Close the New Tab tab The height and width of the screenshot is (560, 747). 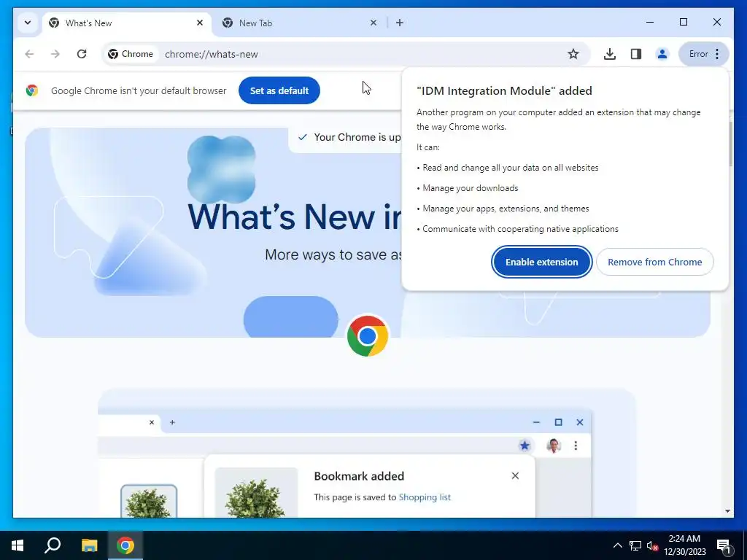click(x=373, y=23)
